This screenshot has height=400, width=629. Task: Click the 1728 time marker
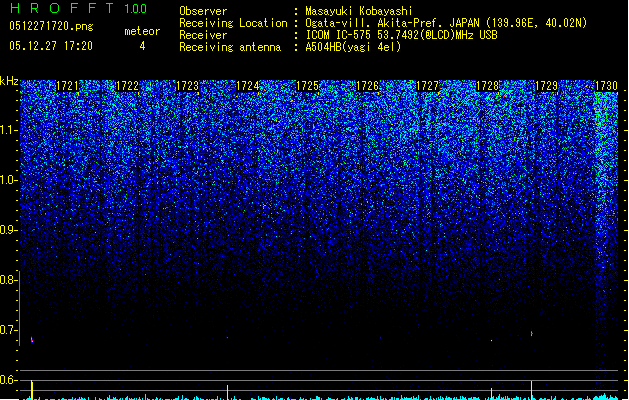tap(487, 86)
